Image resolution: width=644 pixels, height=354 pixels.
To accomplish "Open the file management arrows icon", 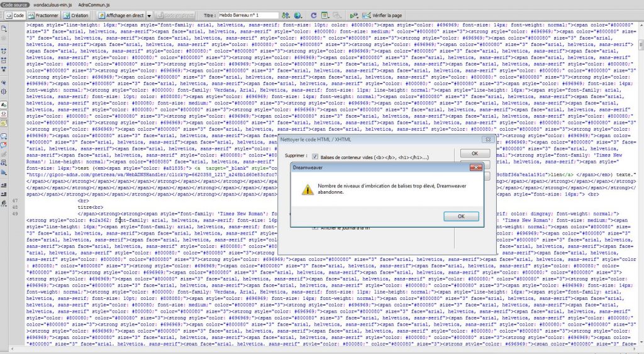I will pos(287,14).
